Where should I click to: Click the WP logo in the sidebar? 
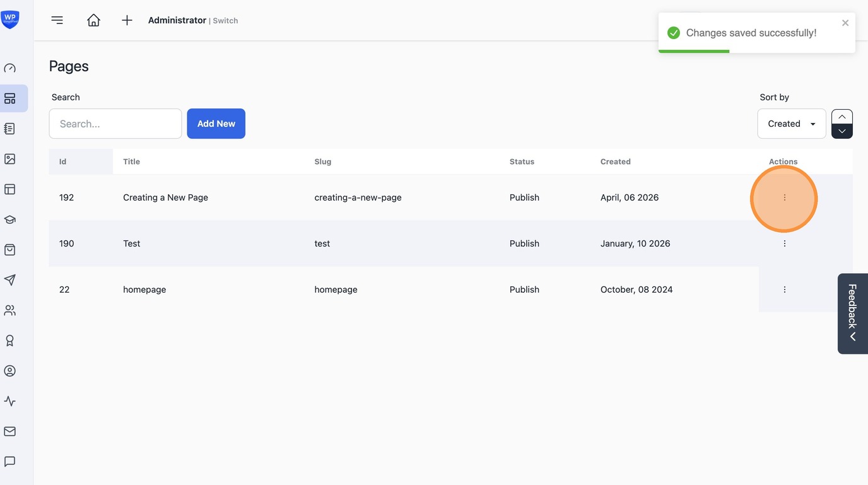pyautogui.click(x=10, y=20)
